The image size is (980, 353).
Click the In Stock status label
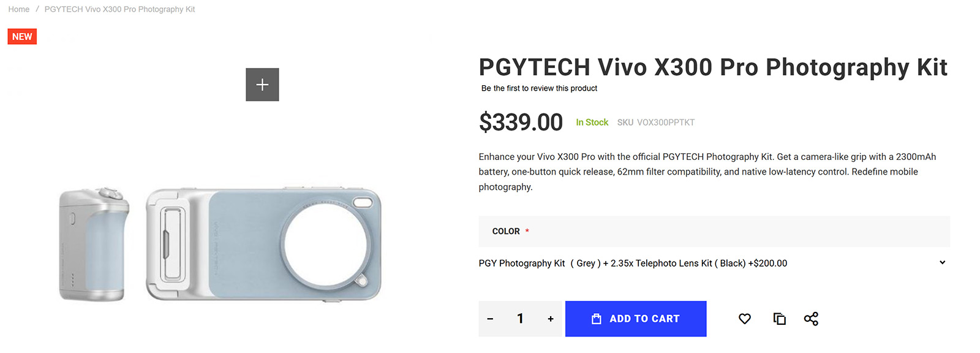click(592, 123)
